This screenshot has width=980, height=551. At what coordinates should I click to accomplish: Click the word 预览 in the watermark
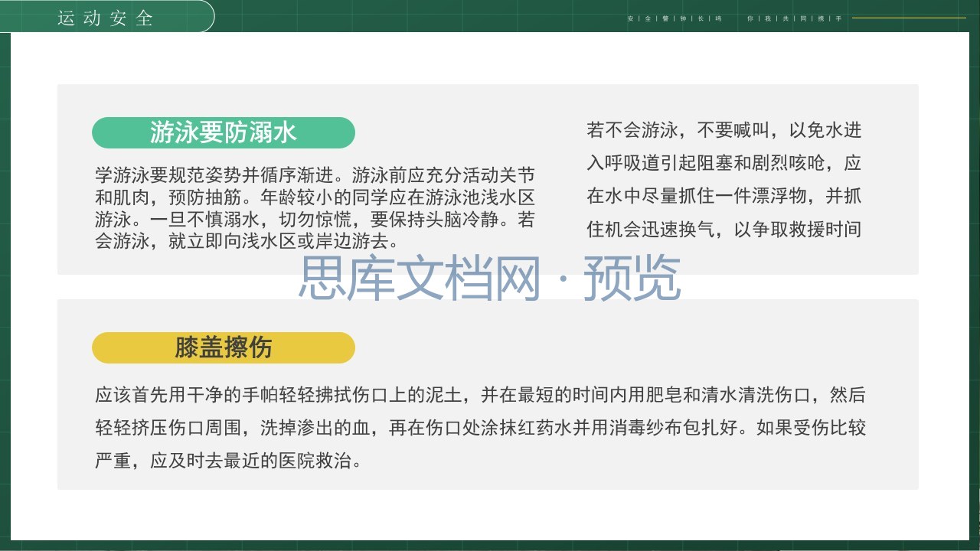632,279
